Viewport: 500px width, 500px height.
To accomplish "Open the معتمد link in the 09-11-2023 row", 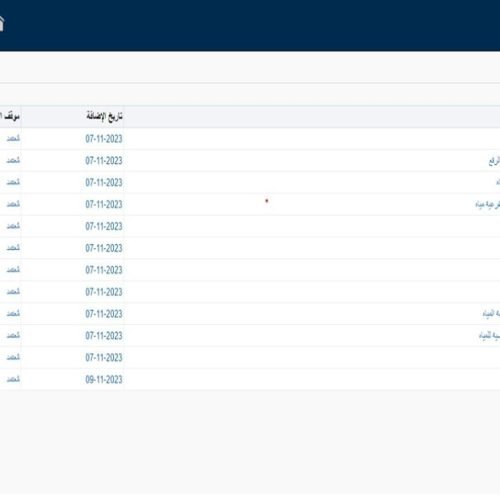I will [13, 379].
